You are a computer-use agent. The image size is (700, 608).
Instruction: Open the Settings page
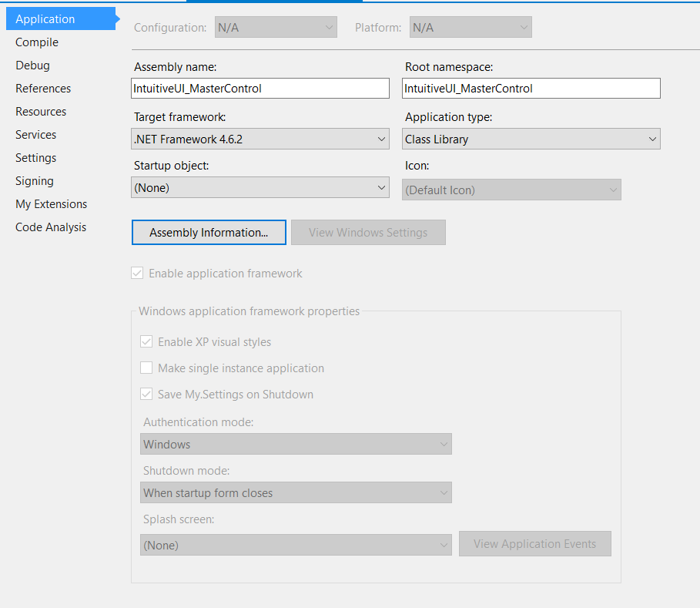[35, 157]
